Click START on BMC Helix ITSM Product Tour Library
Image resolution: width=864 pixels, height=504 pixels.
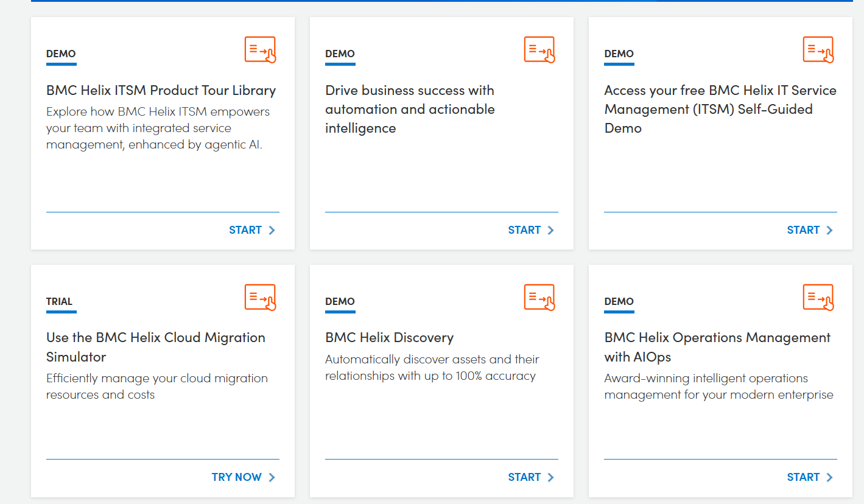coord(245,230)
